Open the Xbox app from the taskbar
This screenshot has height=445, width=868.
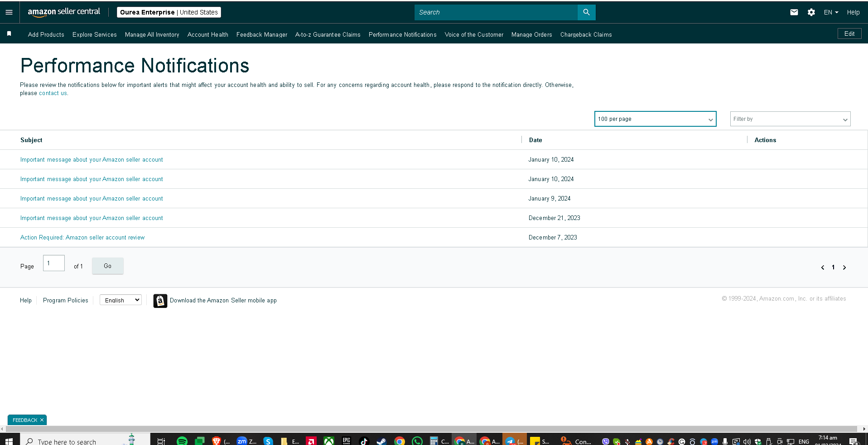click(329, 441)
